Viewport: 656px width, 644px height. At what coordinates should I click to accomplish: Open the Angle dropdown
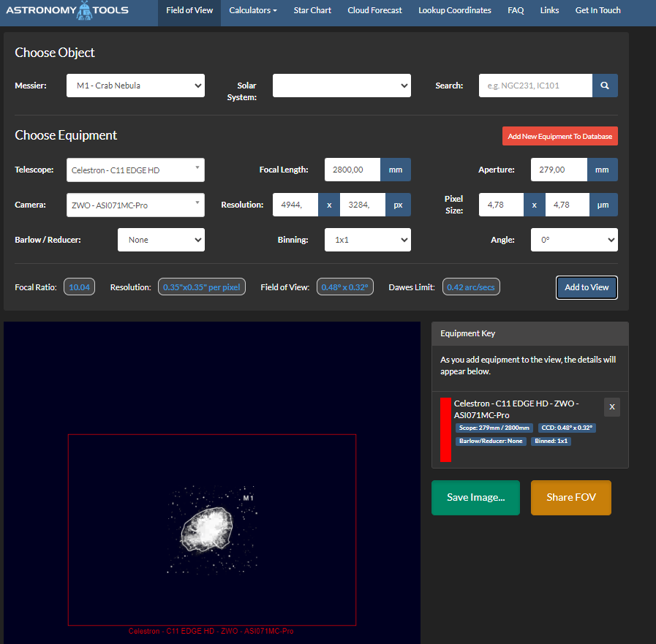(x=574, y=240)
